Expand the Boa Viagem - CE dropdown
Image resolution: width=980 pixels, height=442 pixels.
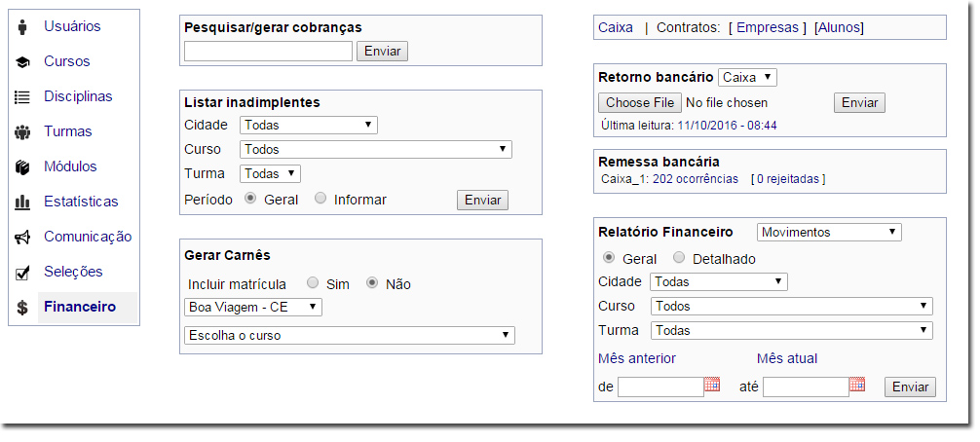[x=252, y=307]
